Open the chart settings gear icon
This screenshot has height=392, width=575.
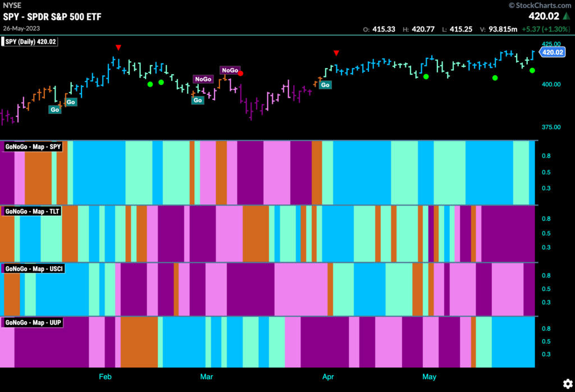tap(568, 384)
